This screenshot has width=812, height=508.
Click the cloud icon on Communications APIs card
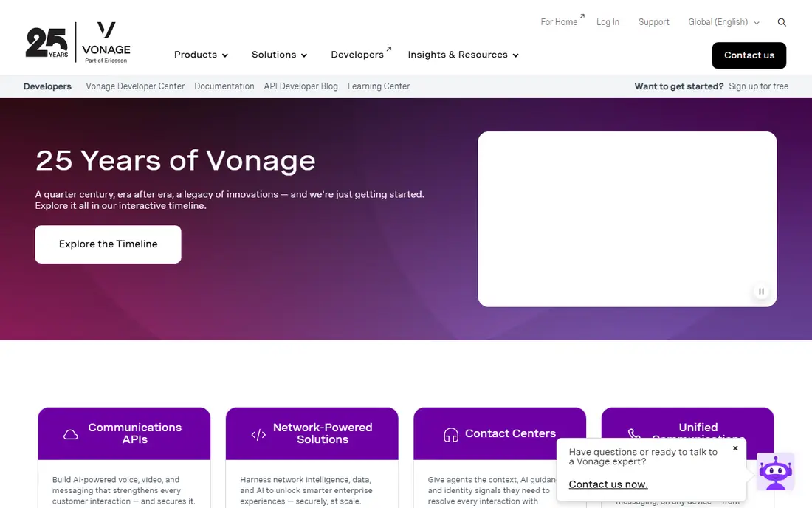click(x=70, y=434)
